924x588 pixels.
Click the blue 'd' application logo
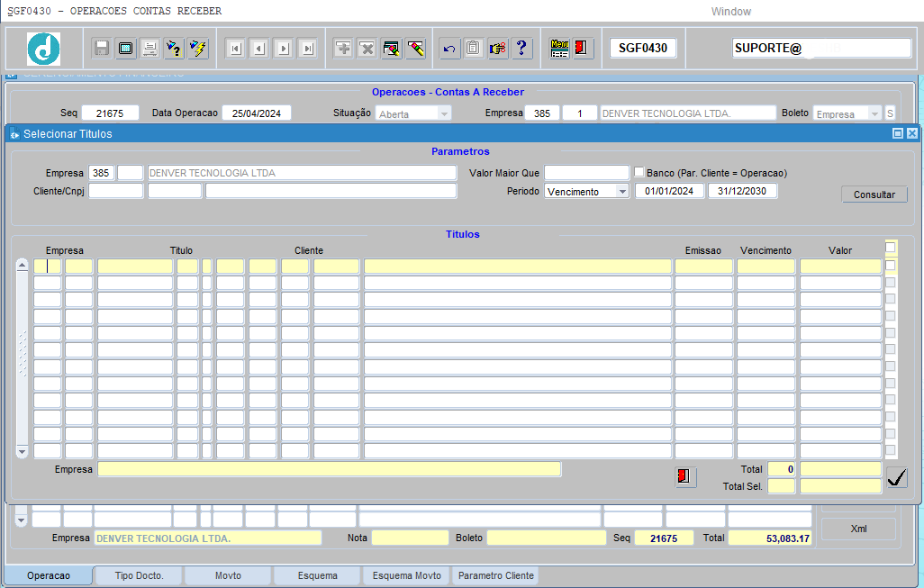click(43, 49)
